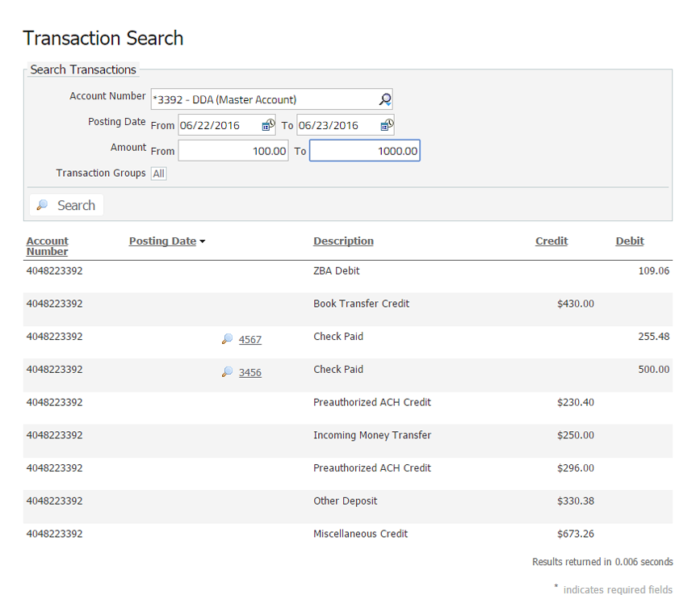Click magnifier icon next to check 4567
Viewport: 700px width, 595px height.
[x=227, y=340]
